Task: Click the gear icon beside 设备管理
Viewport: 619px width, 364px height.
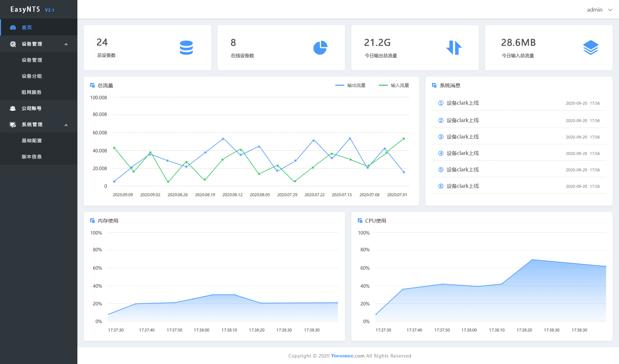Action: pos(13,44)
